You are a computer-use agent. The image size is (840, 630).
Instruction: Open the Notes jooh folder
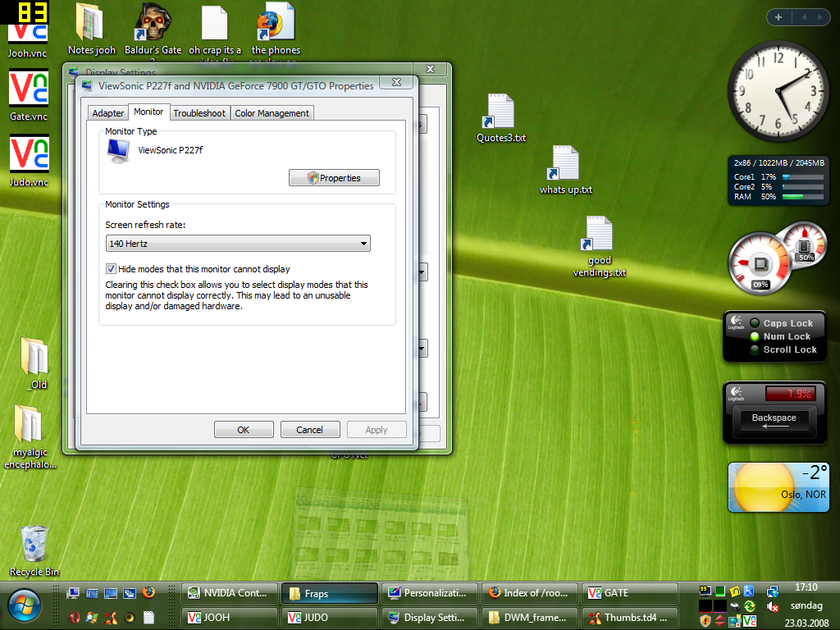pos(92,29)
